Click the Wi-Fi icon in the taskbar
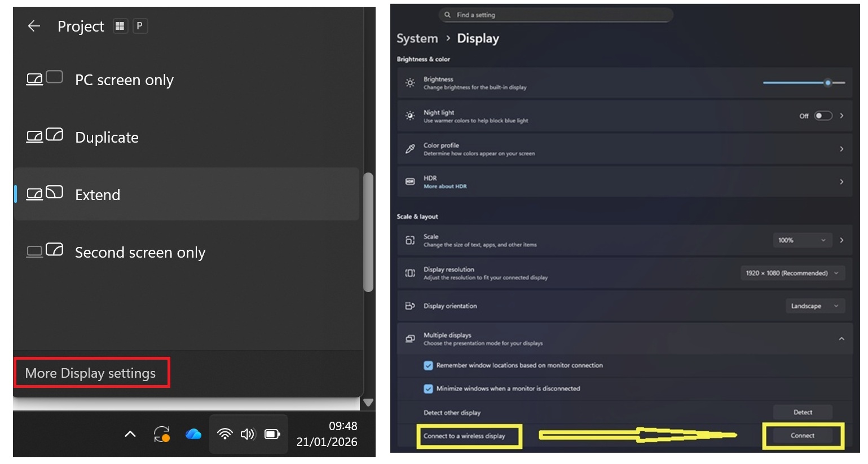This screenshot has height=464, width=868. (224, 434)
